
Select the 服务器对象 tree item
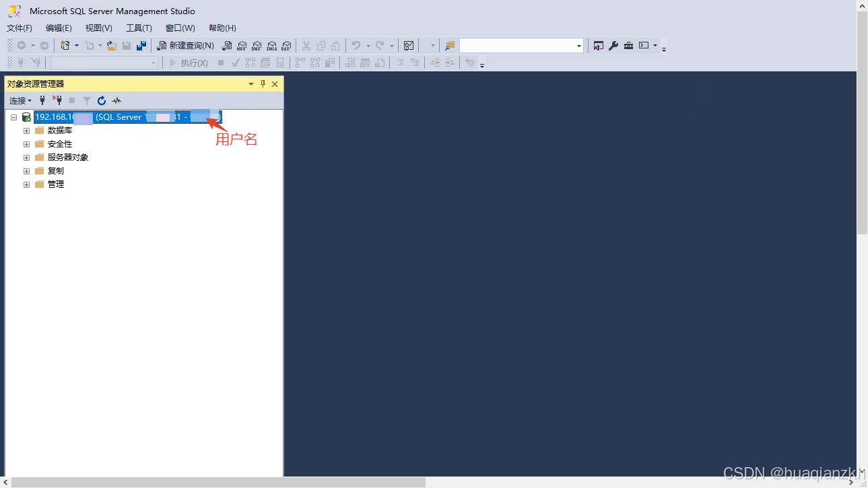point(68,158)
